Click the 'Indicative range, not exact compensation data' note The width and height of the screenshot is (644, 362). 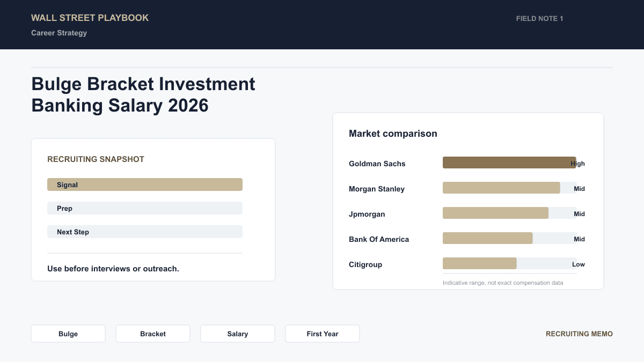click(x=503, y=283)
